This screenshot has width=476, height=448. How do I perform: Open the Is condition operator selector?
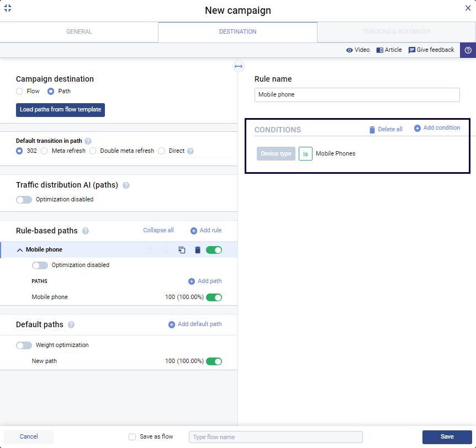coord(305,153)
